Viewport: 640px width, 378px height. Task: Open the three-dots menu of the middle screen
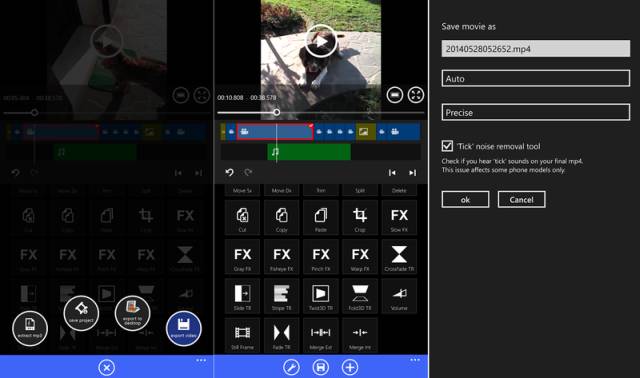point(415,360)
